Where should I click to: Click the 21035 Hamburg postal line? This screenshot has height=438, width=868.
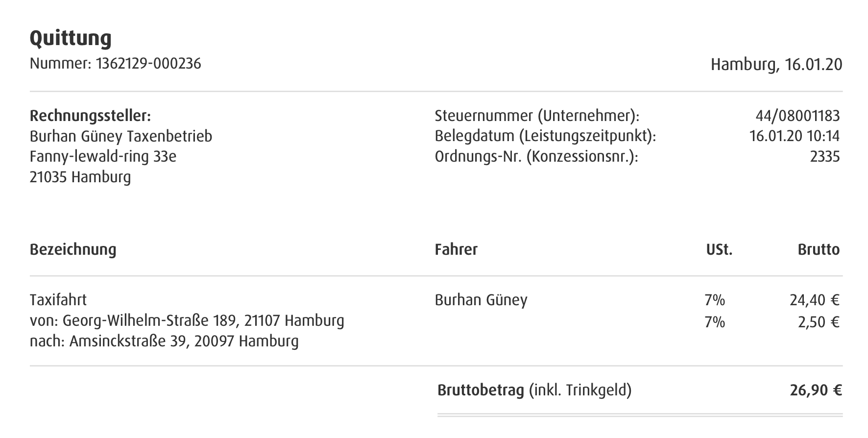coord(80,177)
